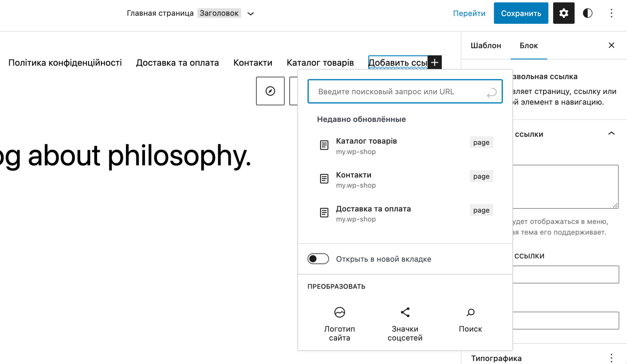Collapse the ссылки settings section chevron
627x364 pixels.
(x=611, y=134)
